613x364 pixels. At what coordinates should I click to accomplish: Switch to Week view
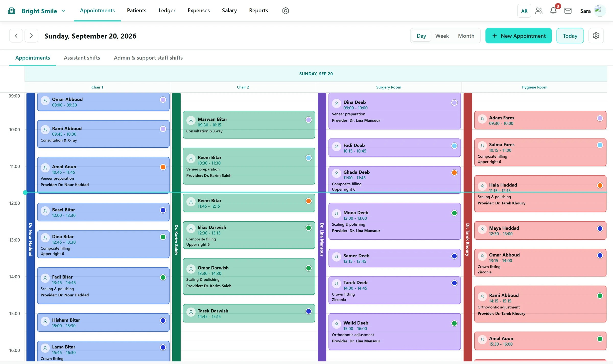click(442, 36)
